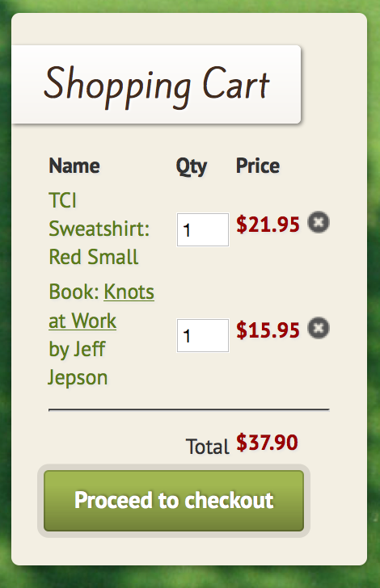Open the underlined Knots at Work link
380x588 pixels.
(x=101, y=306)
